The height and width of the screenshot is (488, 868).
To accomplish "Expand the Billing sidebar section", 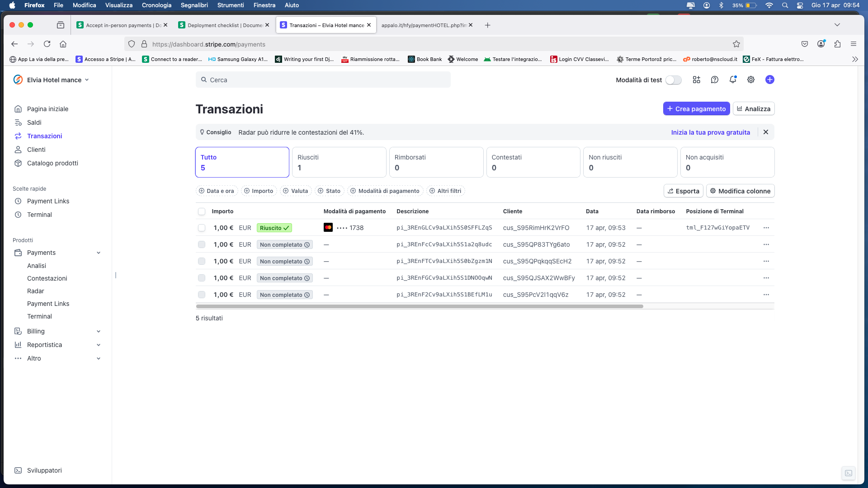I will tap(99, 331).
